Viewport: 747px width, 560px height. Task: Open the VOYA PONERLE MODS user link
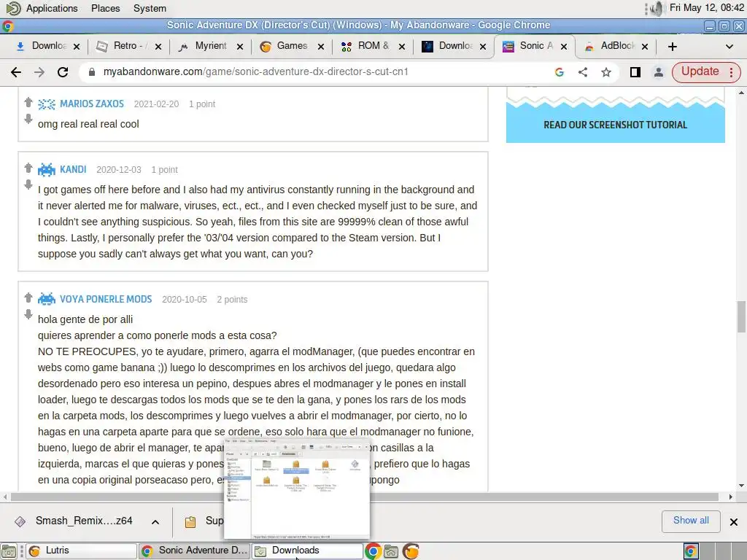point(106,299)
